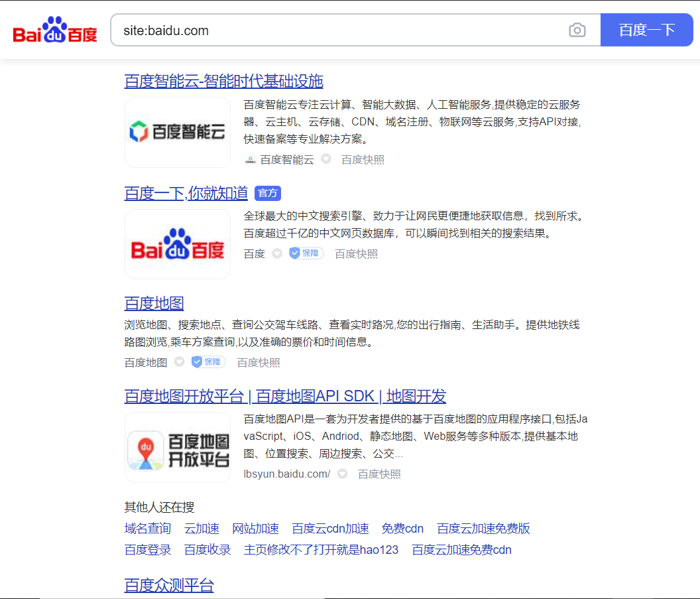Click the 官方 badge
Screen dimensions: 700x599
(267, 193)
